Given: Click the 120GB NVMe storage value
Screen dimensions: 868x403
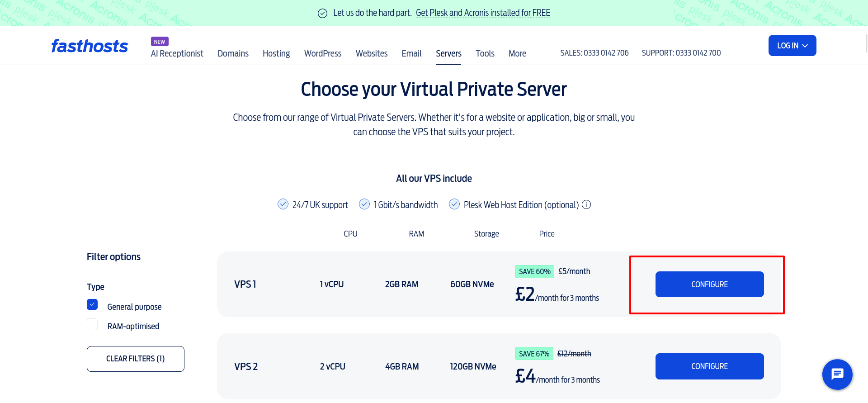Looking at the screenshot, I should click(x=473, y=366).
